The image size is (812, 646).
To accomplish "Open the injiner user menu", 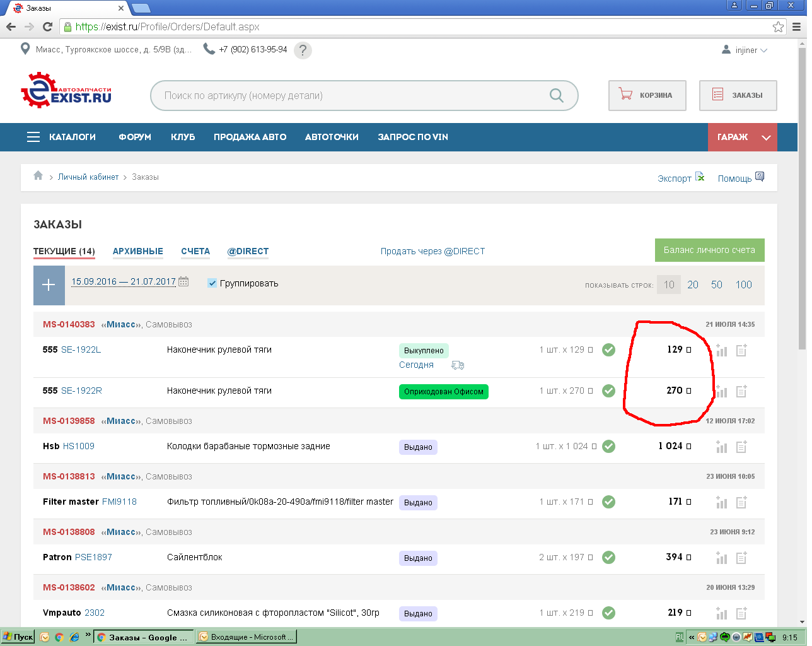I will [745, 50].
